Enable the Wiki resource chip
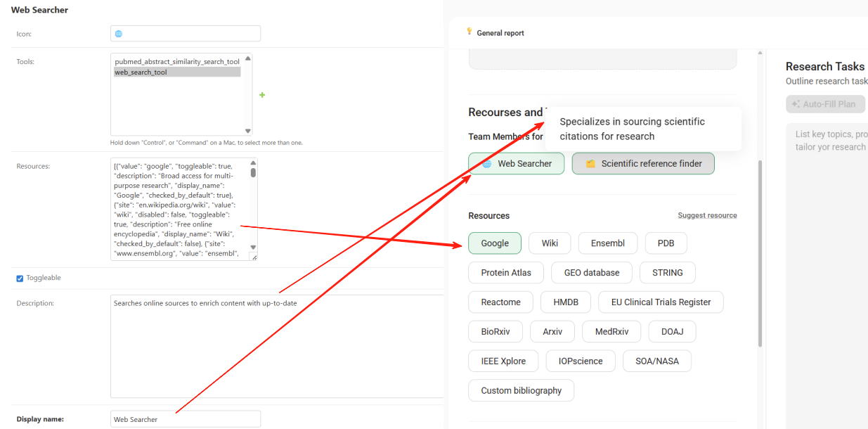The width and height of the screenshot is (868, 429). (550, 243)
